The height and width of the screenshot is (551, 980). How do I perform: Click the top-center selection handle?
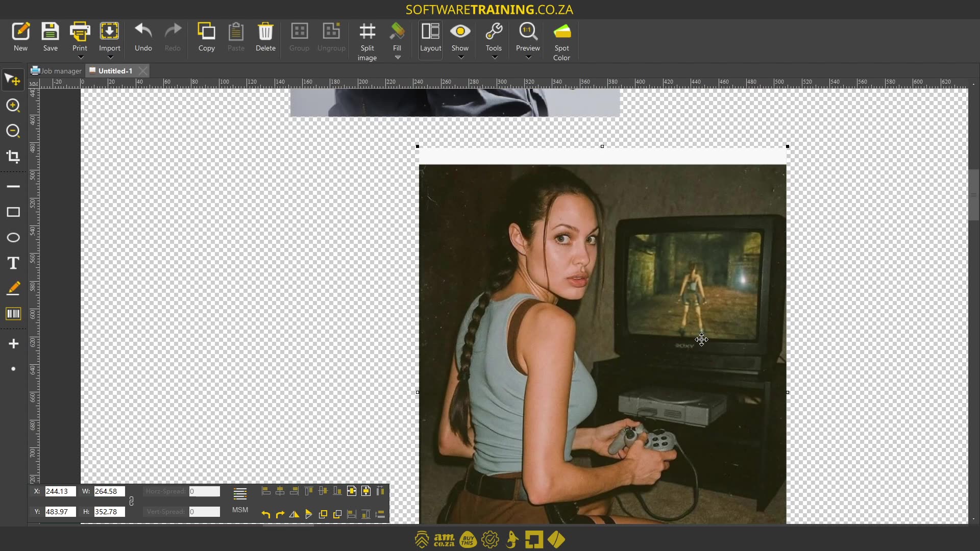coord(602,146)
